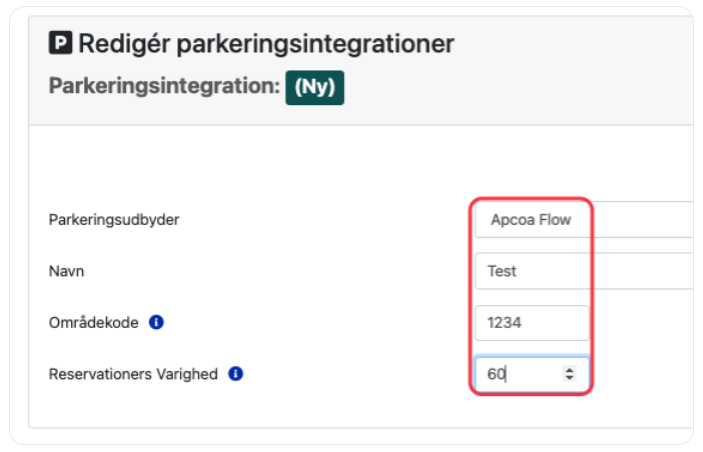The width and height of the screenshot is (703, 452).
Task: Click the Parkeringsintegration: subtitle label
Action: [x=164, y=86]
